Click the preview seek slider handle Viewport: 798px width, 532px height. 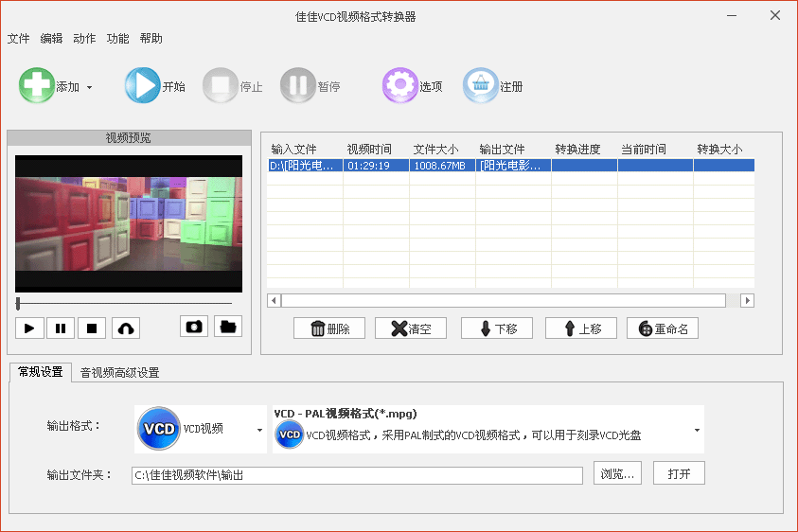[18, 304]
